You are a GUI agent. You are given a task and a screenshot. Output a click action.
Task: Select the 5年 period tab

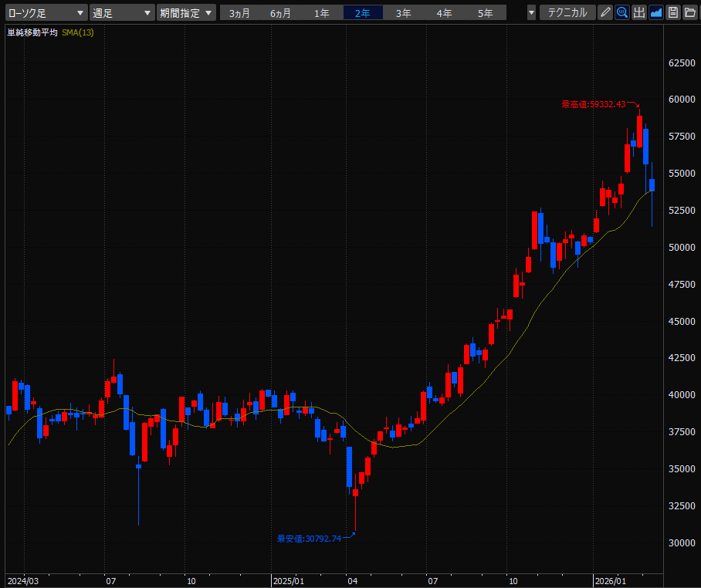coord(486,13)
